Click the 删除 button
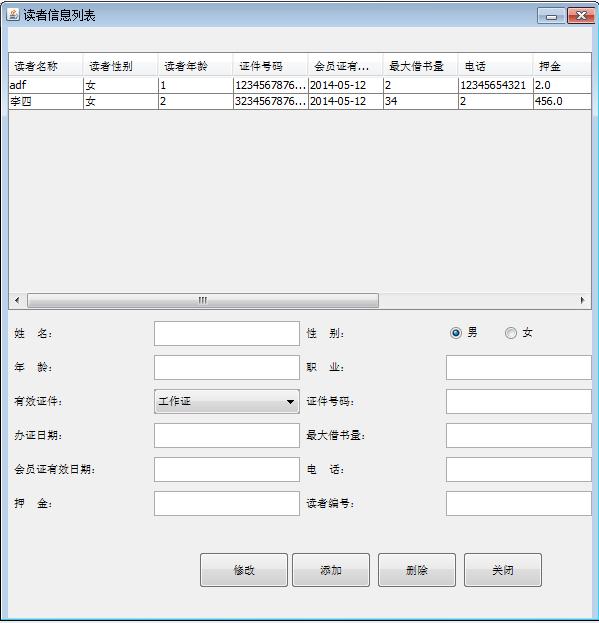Screen dimensions: 599x623 (417, 570)
